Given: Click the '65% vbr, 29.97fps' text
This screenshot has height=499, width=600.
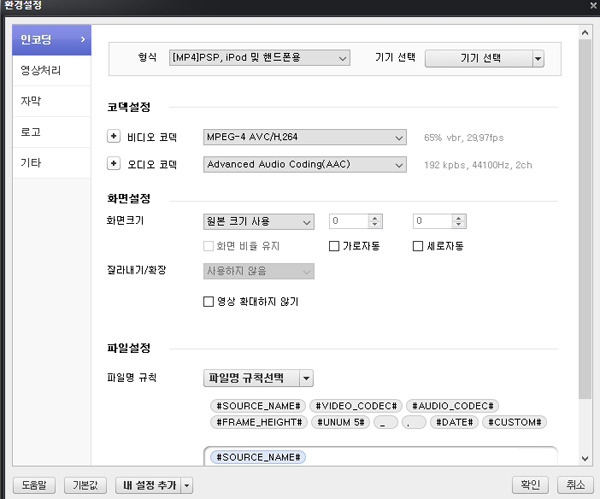Looking at the screenshot, I should point(464,138).
